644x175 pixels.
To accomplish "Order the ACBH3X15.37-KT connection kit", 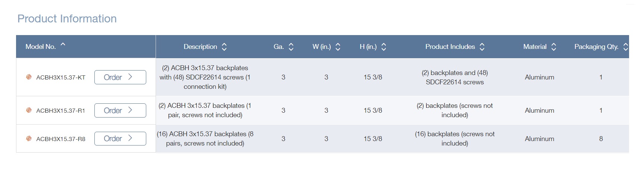I will (x=120, y=77).
